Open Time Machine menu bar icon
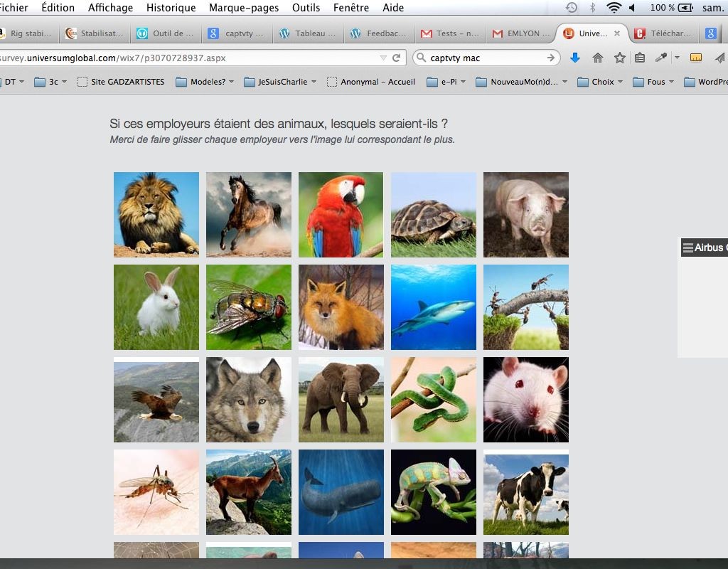This screenshot has width=728, height=569. [x=572, y=7]
